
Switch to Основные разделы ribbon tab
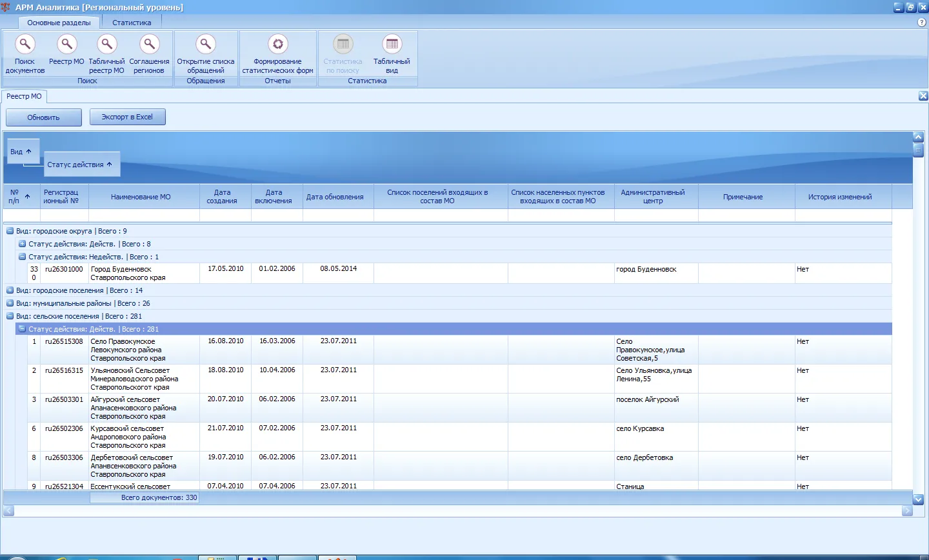coord(59,23)
